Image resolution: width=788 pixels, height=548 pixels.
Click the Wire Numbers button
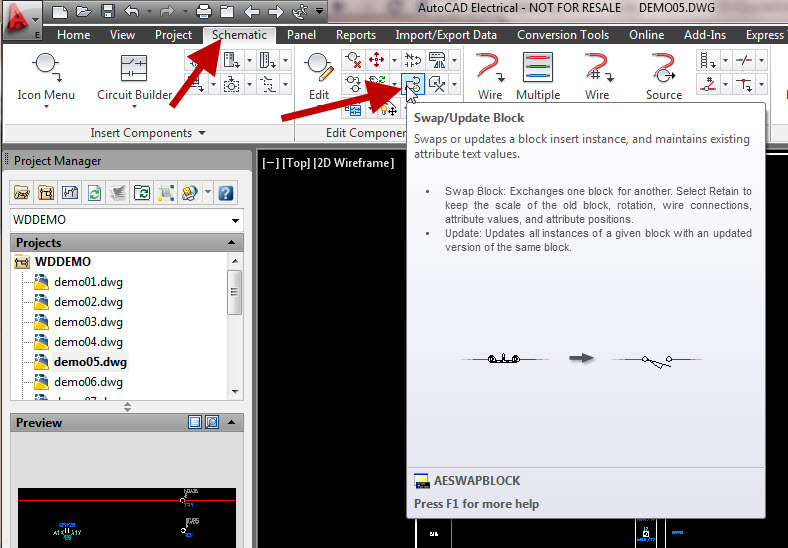(597, 76)
